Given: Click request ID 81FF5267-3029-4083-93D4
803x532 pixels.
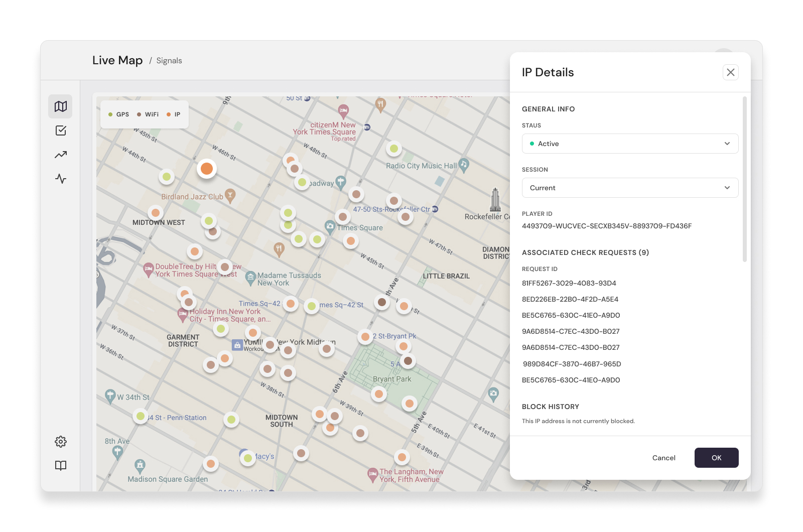Looking at the screenshot, I should [569, 283].
